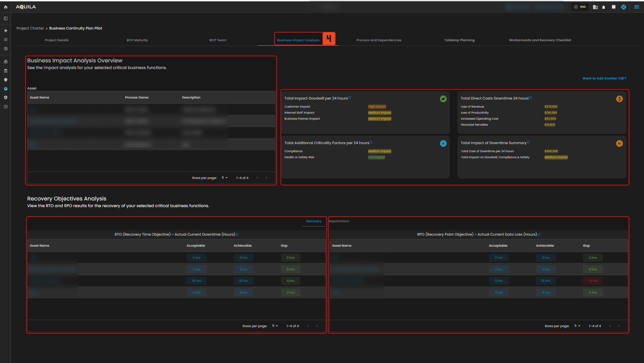Click the 'Want to Add Another CBF?' link
The image size is (644, 363).
point(604,78)
